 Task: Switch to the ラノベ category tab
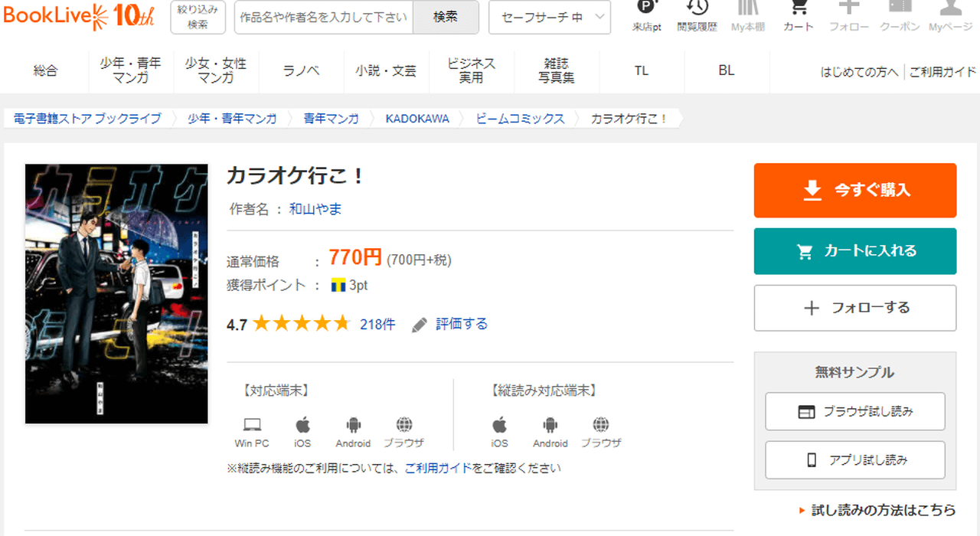(301, 70)
